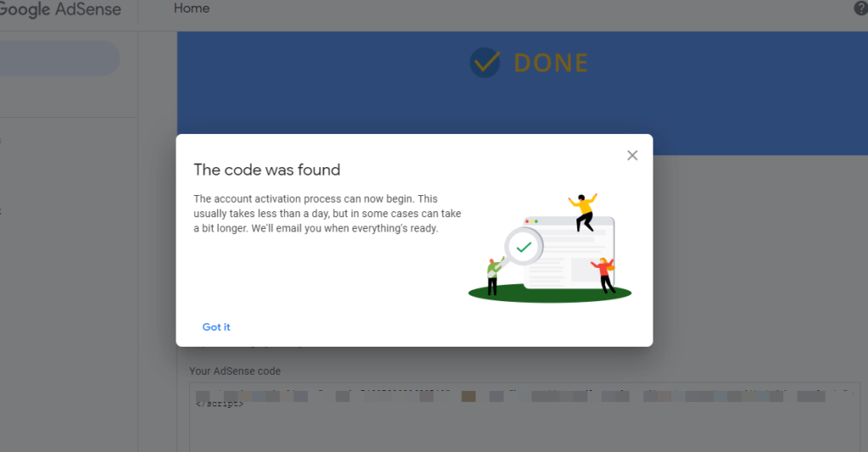The height and width of the screenshot is (452, 868).
Task: Click the yellow DONE text in banner
Action: (551, 63)
